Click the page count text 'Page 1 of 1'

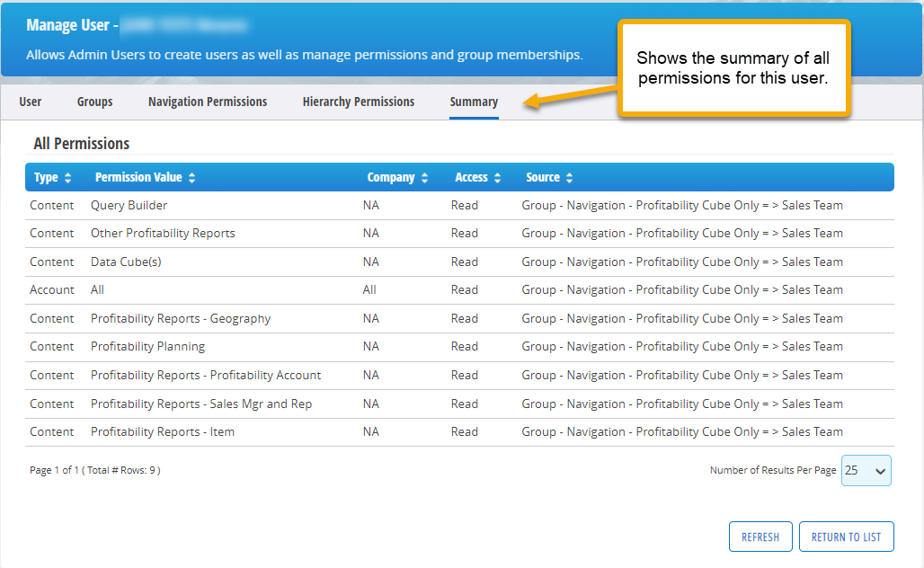coord(54,470)
